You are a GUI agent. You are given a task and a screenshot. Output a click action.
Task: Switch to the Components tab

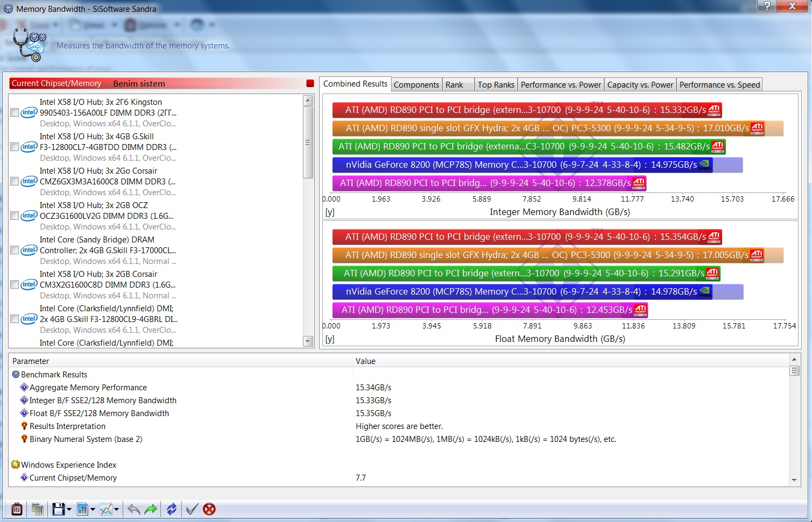pyautogui.click(x=416, y=85)
